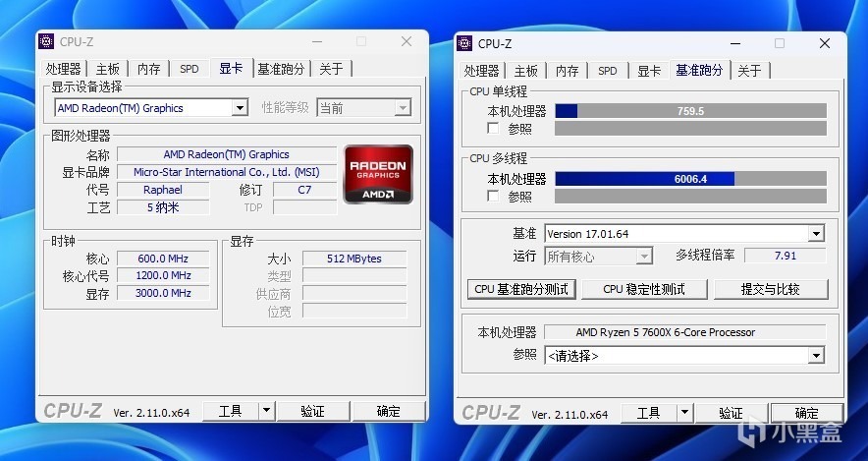The width and height of the screenshot is (868, 461).
Task: Click AMD Ryzen 5 7600X processor field
Action: (x=685, y=332)
